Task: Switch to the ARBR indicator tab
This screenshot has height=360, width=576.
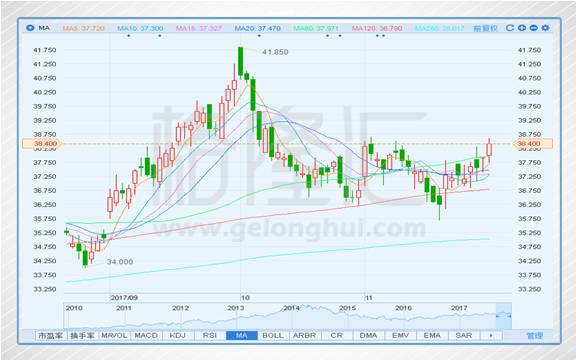Action: pos(305,335)
